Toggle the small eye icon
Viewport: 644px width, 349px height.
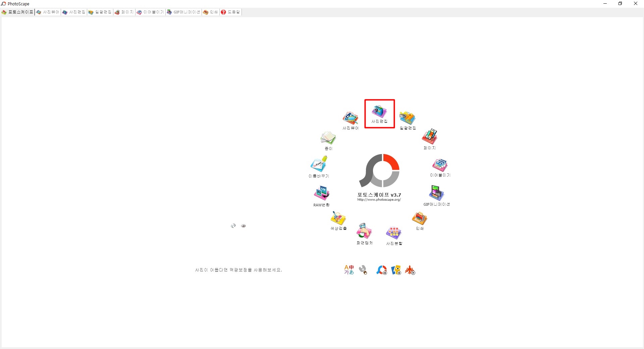point(244,226)
